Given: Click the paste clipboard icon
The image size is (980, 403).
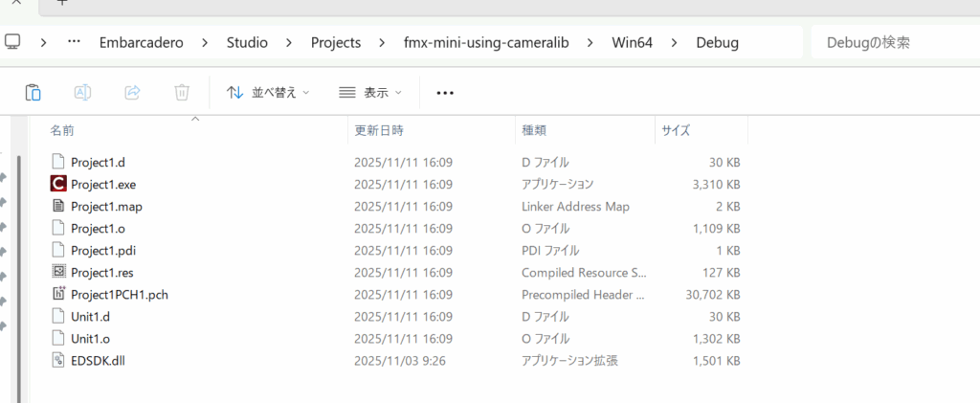Looking at the screenshot, I should pyautogui.click(x=33, y=93).
